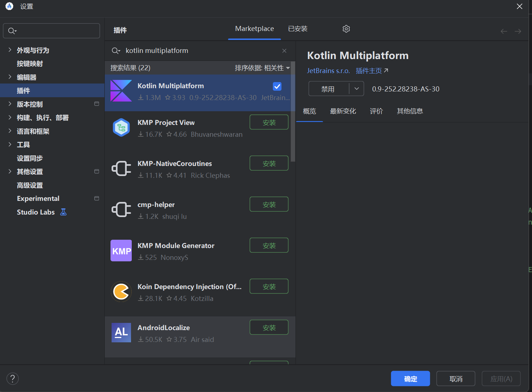Viewport: 532px width, 392px height.
Task: Open the 其他信息 tab
Action: click(x=410, y=111)
